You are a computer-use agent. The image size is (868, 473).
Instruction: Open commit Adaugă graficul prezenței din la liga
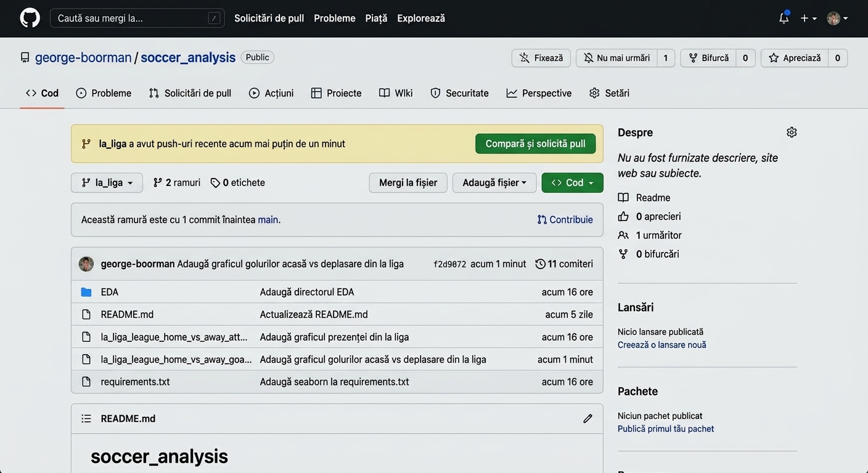[x=334, y=337]
